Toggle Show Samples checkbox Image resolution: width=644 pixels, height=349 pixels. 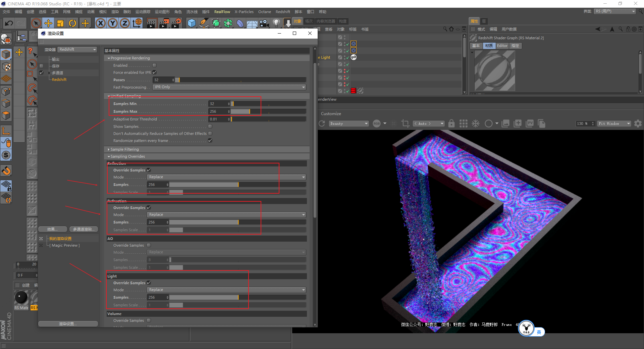pyautogui.click(x=210, y=127)
